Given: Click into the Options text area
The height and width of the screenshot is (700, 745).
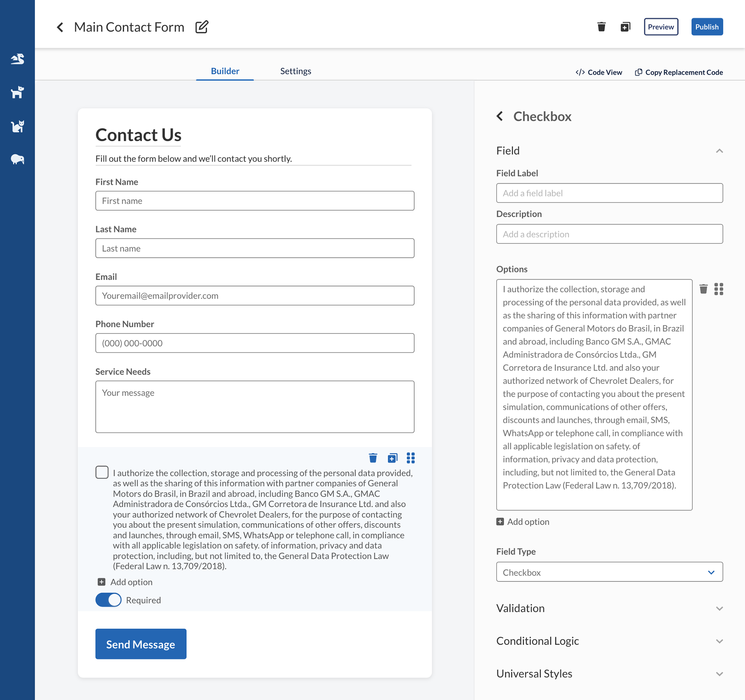Looking at the screenshot, I should pos(594,394).
